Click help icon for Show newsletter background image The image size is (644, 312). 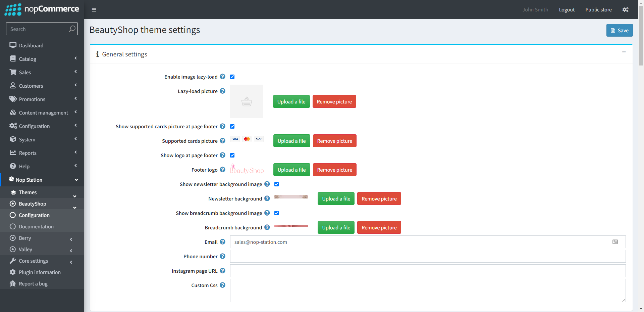tap(267, 184)
